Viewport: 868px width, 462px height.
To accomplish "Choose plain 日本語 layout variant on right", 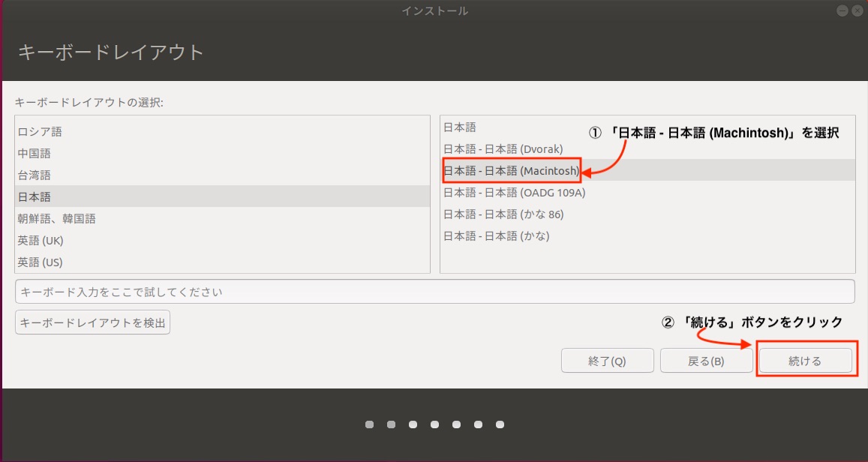I will coord(647,127).
